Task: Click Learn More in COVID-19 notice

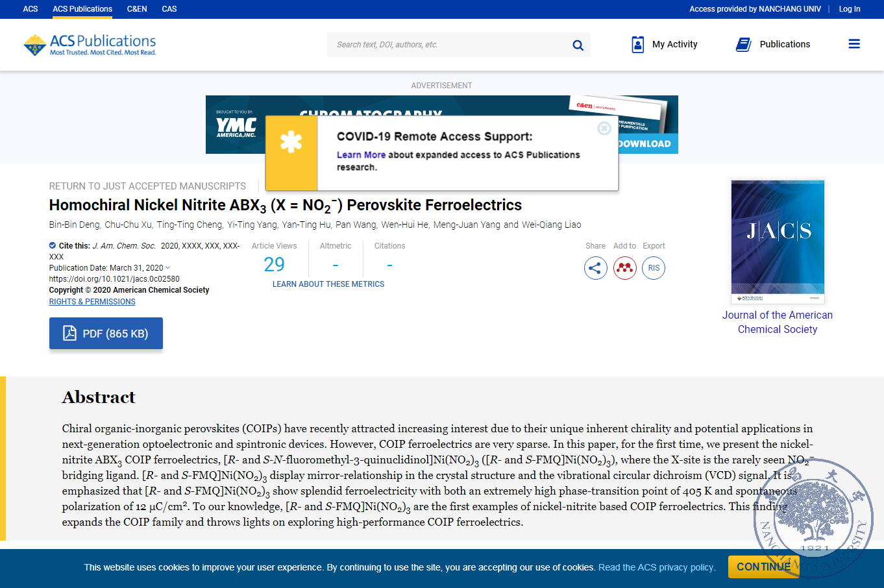Action: [361, 155]
